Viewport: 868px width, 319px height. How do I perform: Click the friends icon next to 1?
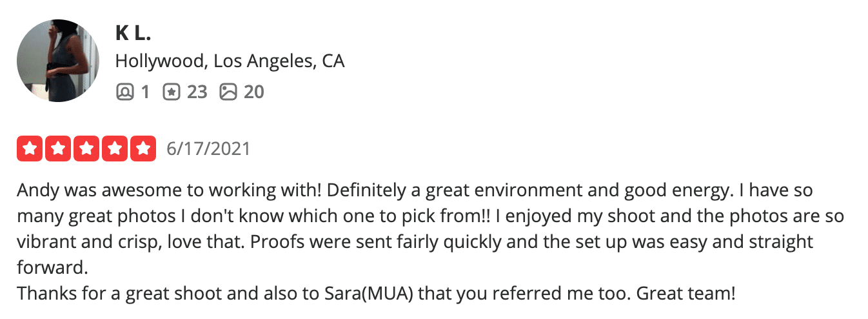(x=124, y=92)
